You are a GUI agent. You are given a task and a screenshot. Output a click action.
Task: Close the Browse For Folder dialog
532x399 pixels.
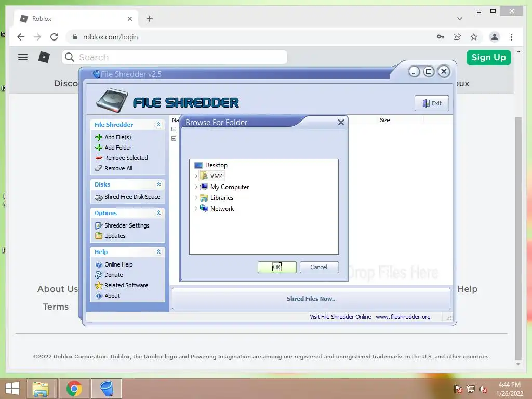(341, 123)
